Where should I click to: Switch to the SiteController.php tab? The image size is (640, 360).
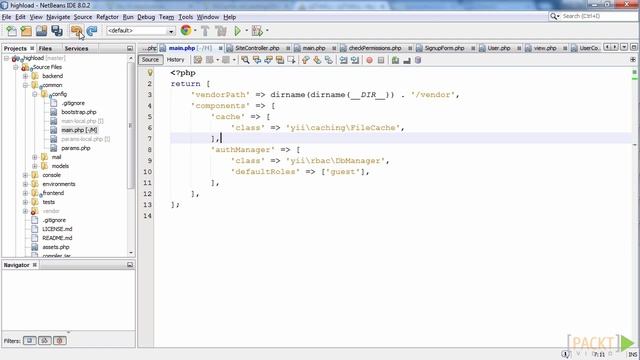pos(258,48)
